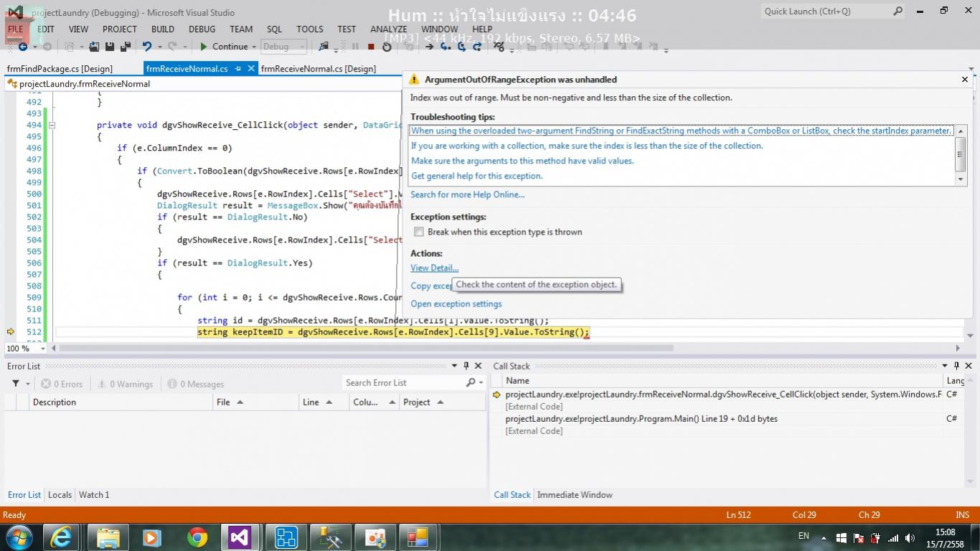
Task: Toggle the 0 Errors filter button
Action: [62, 384]
